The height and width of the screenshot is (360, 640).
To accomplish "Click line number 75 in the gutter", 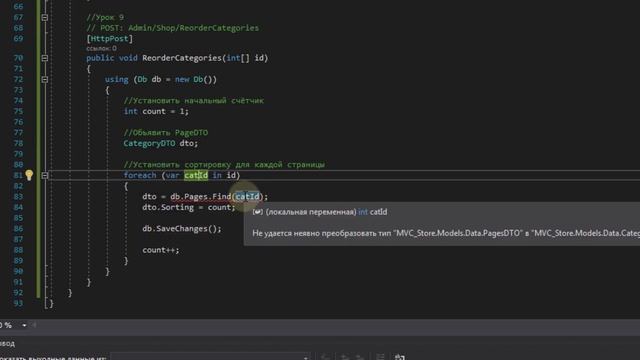I will [x=18, y=111].
